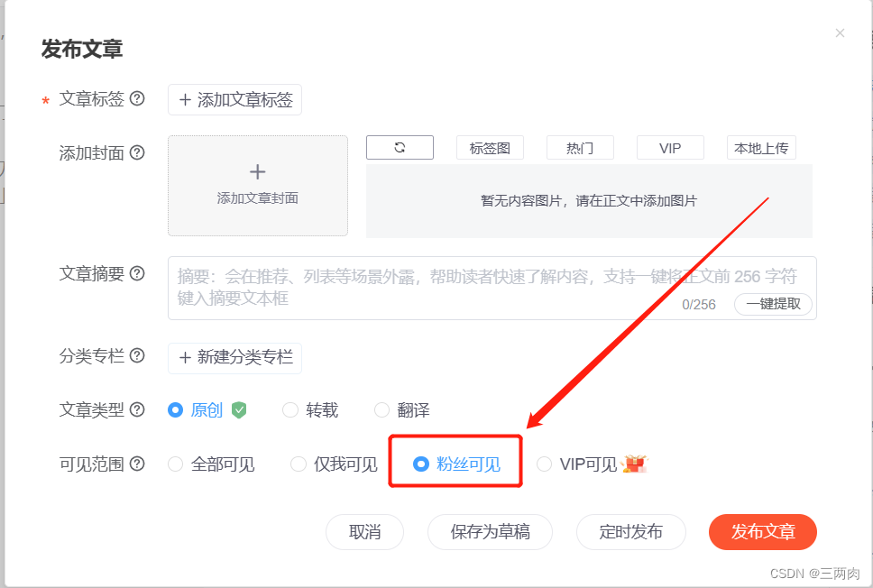Switch to the 热门 image tab

(580, 147)
